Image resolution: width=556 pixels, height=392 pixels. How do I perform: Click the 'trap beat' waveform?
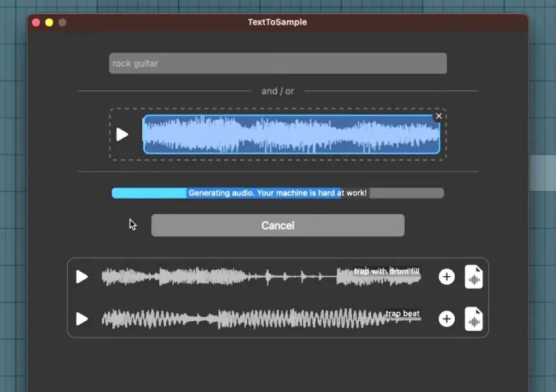(x=232, y=319)
